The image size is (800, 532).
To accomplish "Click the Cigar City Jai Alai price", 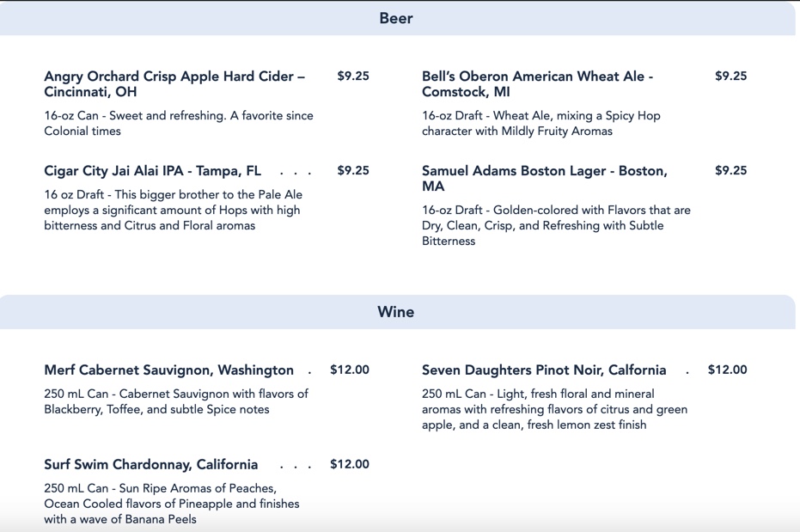I will 353,171.
